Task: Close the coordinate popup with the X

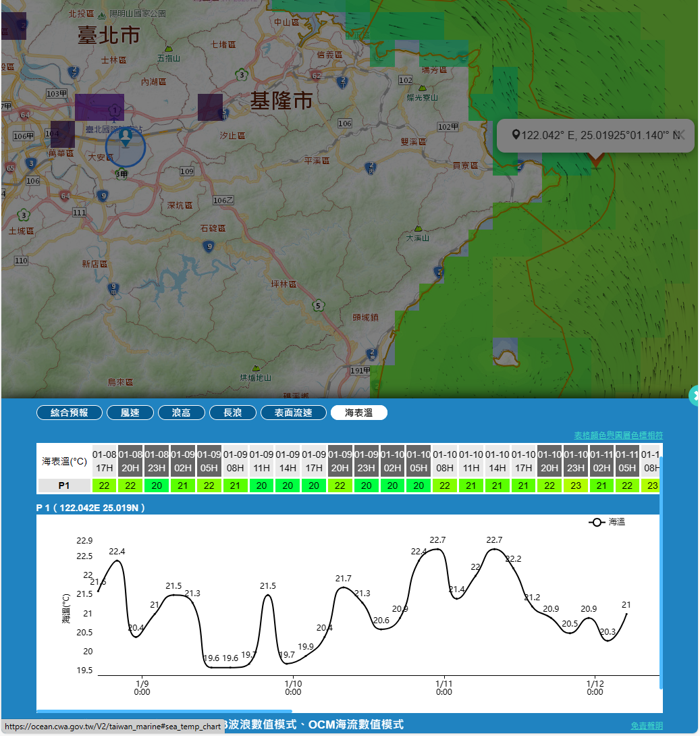Action: click(x=680, y=134)
